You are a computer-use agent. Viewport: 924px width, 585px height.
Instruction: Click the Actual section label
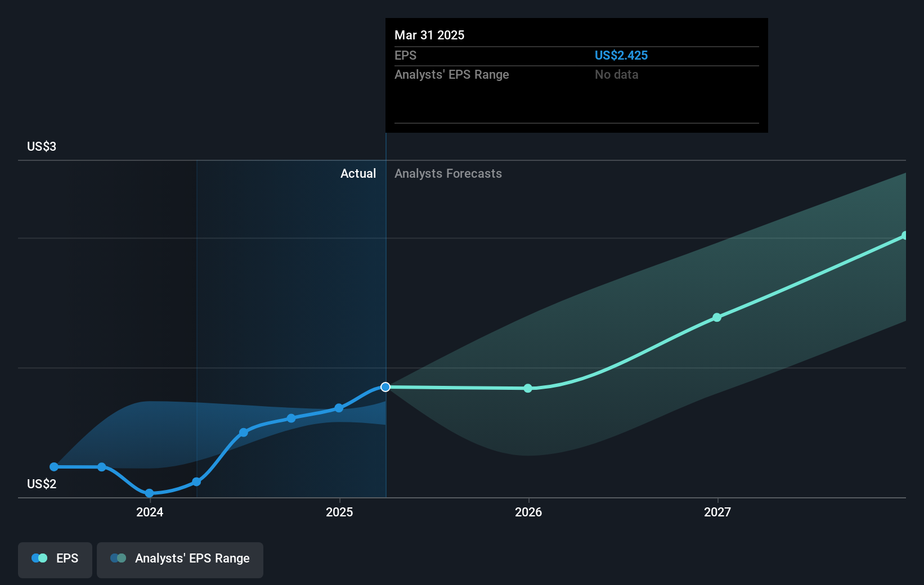(358, 173)
